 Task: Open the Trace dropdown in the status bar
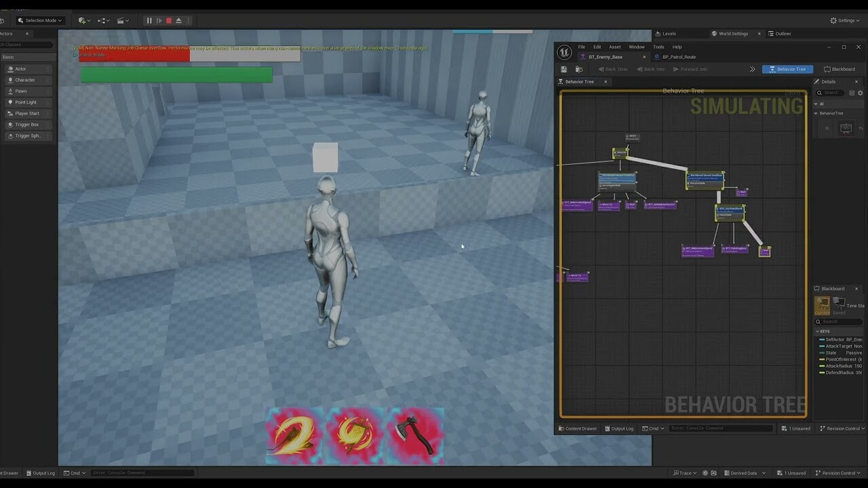[686, 472]
